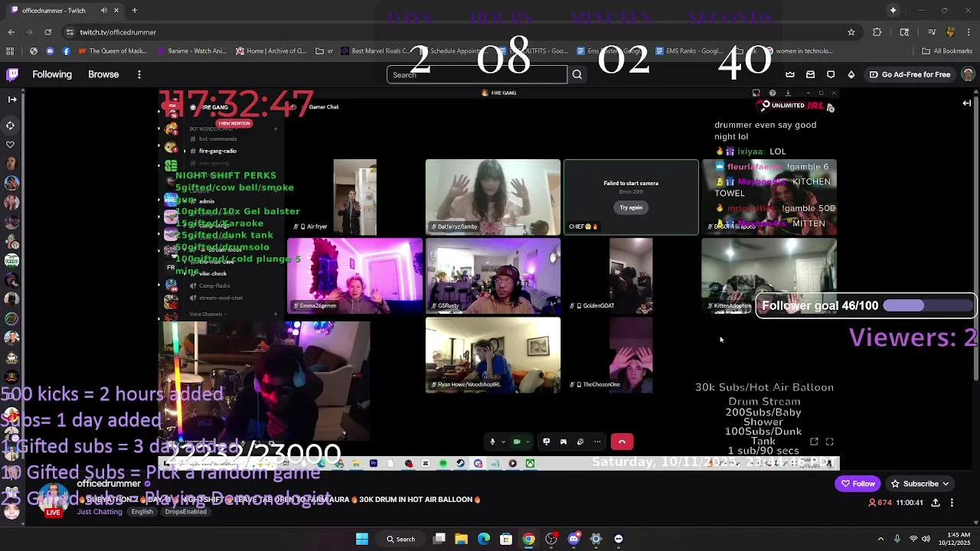980x551 pixels.
Task: Select Emma26gemm video tile
Action: tap(354, 275)
